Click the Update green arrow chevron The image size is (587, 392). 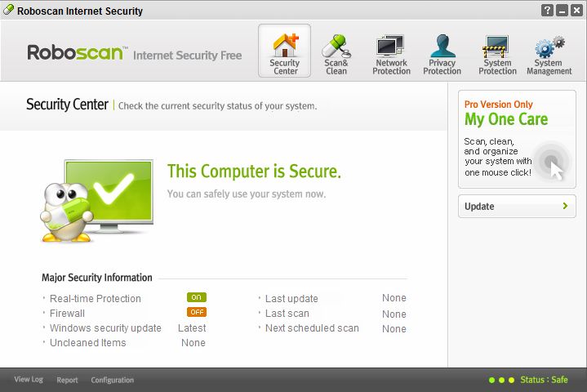(565, 206)
